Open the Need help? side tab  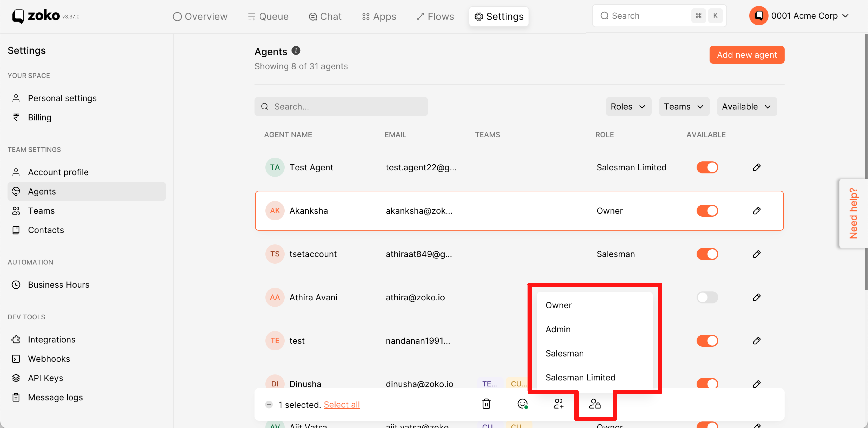(x=853, y=214)
